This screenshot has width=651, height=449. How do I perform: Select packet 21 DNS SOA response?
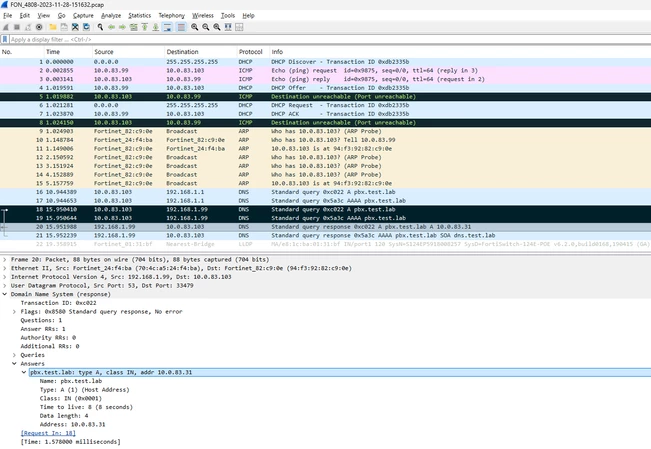[326, 236]
